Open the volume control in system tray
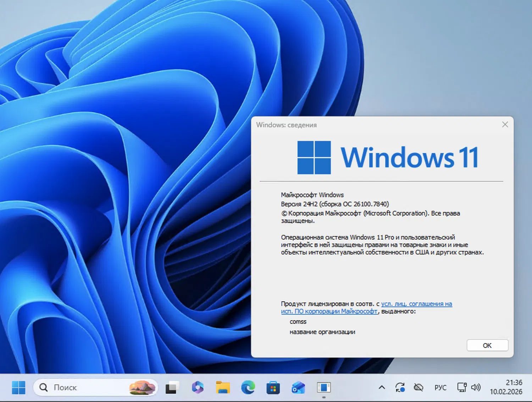532x402 pixels. pos(476,387)
